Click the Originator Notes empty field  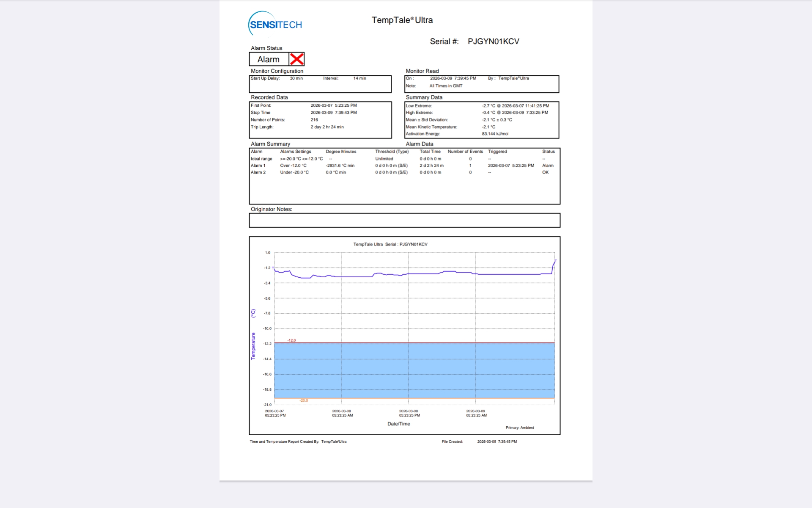pos(404,221)
